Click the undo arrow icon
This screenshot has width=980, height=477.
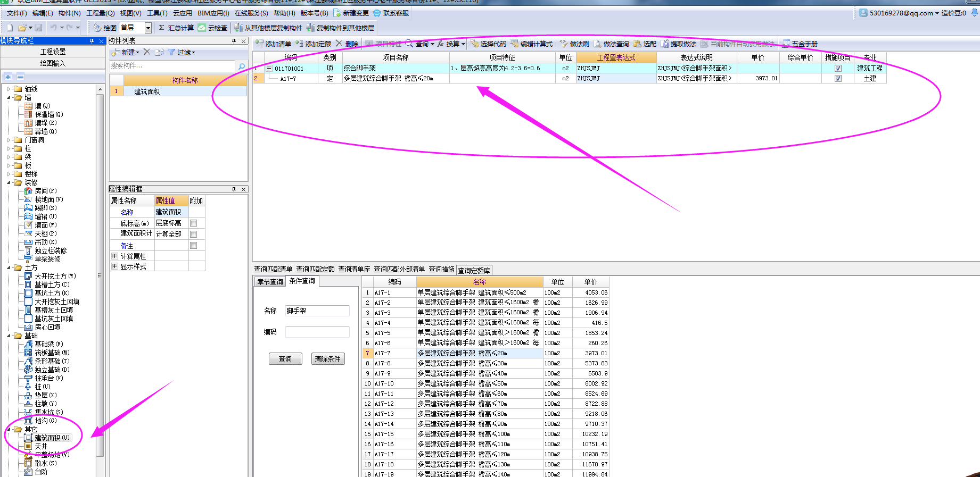click(x=54, y=28)
